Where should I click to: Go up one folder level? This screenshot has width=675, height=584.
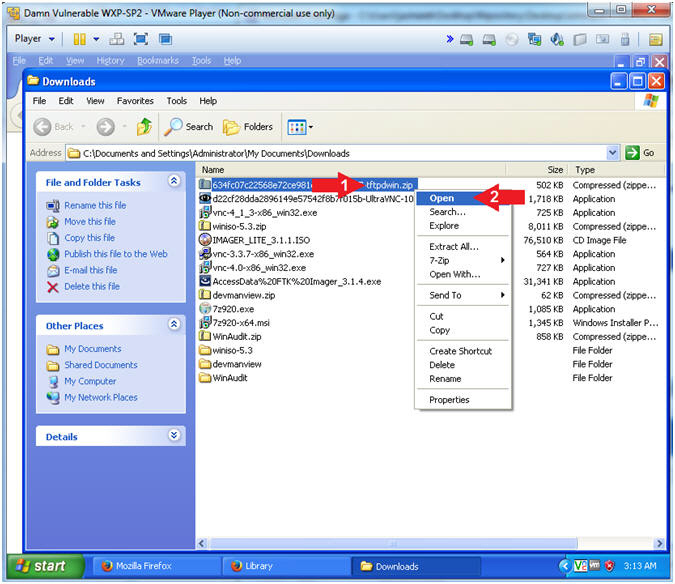pyautogui.click(x=144, y=127)
